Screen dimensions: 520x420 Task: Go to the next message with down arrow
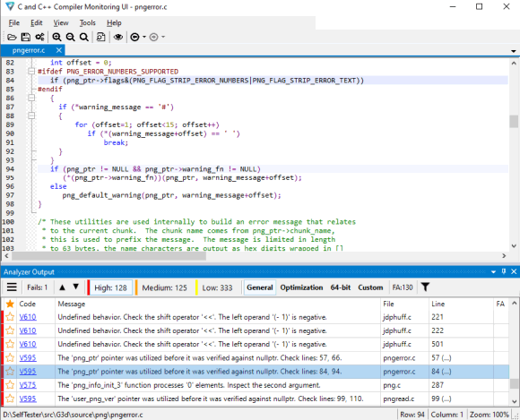pyautogui.click(x=76, y=287)
